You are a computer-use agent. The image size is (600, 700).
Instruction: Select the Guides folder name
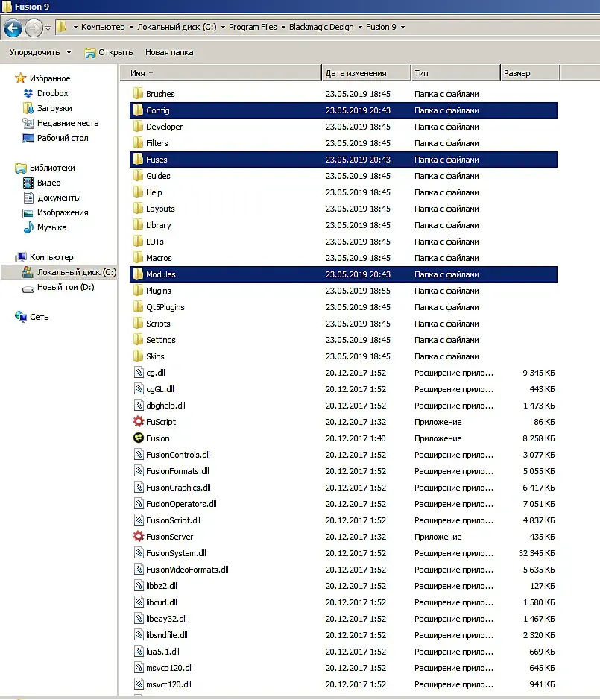tap(158, 176)
